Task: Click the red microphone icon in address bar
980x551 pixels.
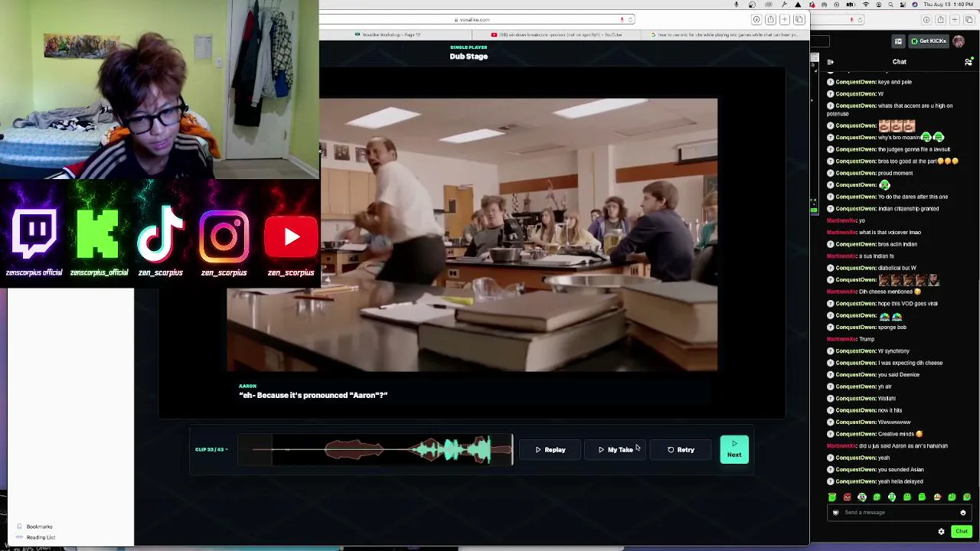Action: click(x=622, y=19)
